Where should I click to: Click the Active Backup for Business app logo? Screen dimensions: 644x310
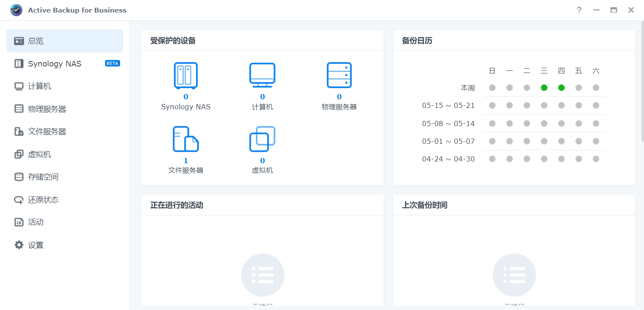click(16, 10)
